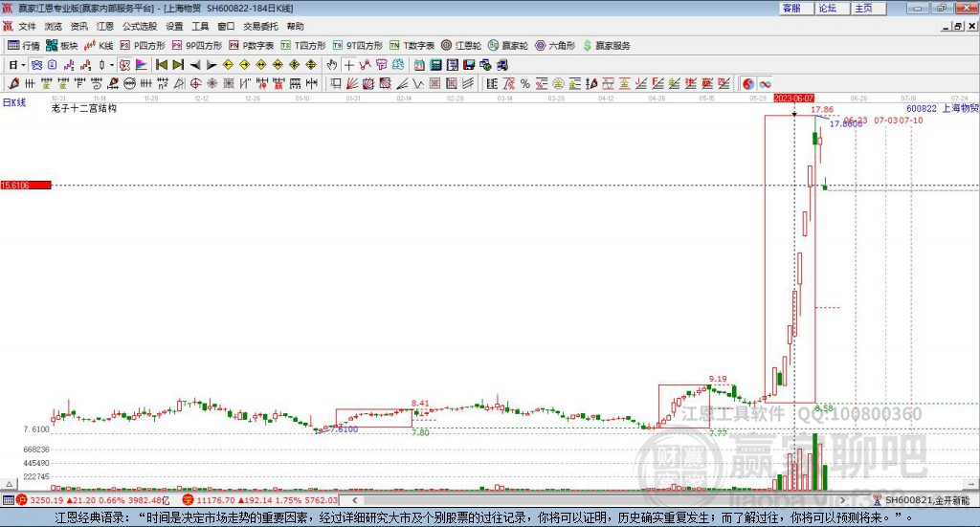Click the 论坛 forum button
Screen dimensions: 980x527
pyautogui.click(x=828, y=8)
